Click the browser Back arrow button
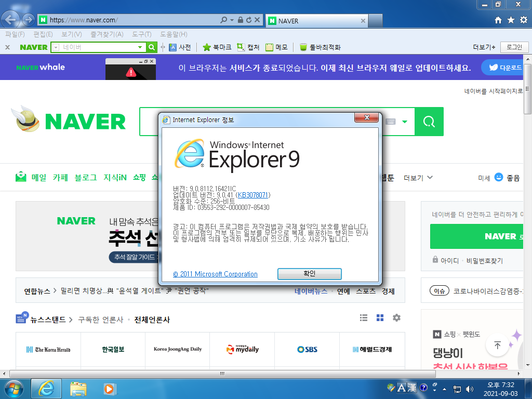 (x=11, y=20)
